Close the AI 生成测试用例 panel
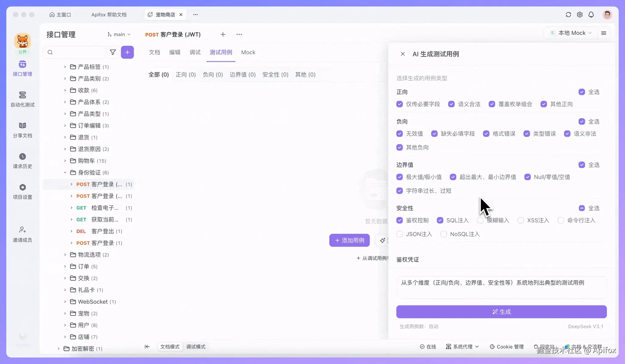Viewport: 625px width, 364px height. pos(403,54)
